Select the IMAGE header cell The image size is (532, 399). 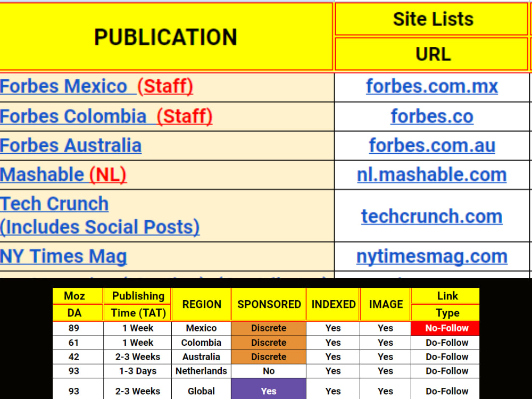click(x=385, y=304)
